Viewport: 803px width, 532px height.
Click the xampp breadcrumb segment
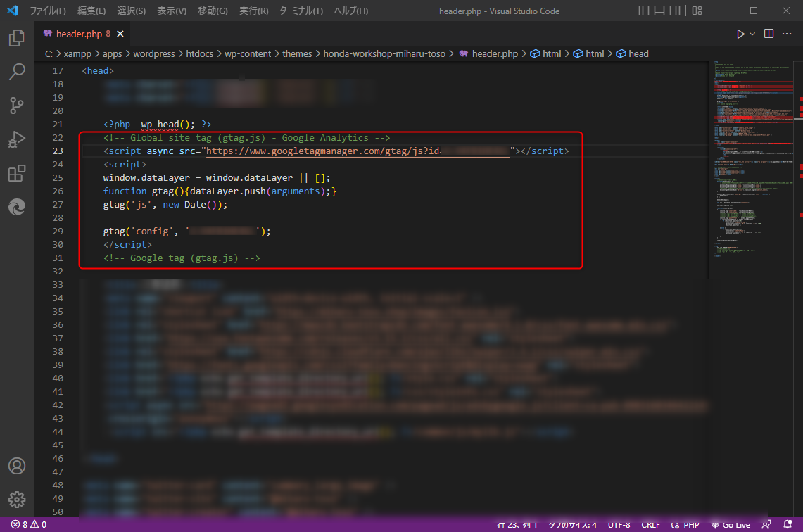click(77, 53)
